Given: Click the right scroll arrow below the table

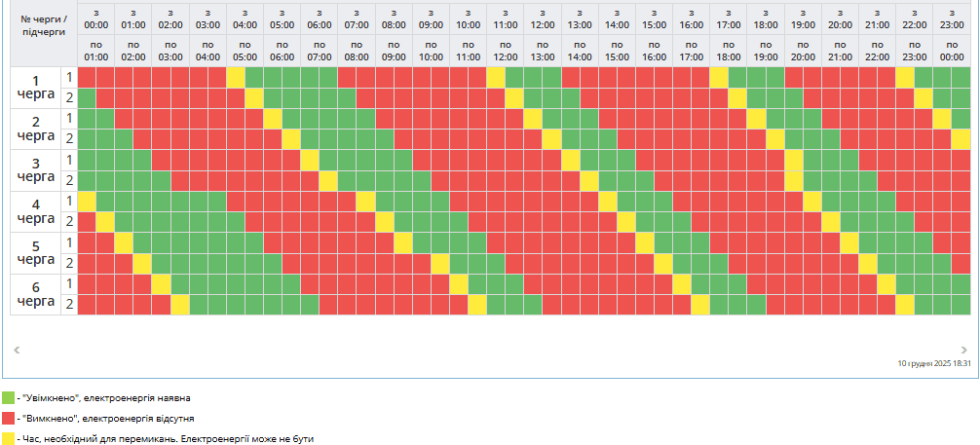Looking at the screenshot, I should point(963,348).
